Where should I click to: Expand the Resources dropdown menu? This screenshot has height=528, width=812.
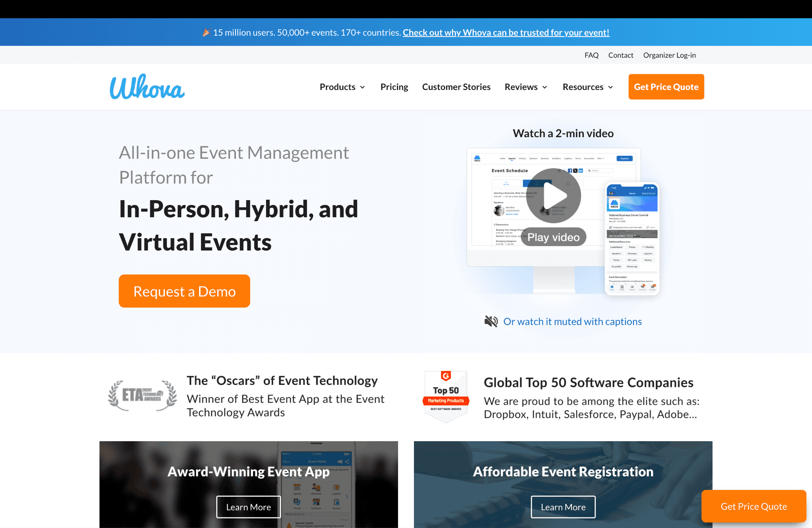click(588, 87)
